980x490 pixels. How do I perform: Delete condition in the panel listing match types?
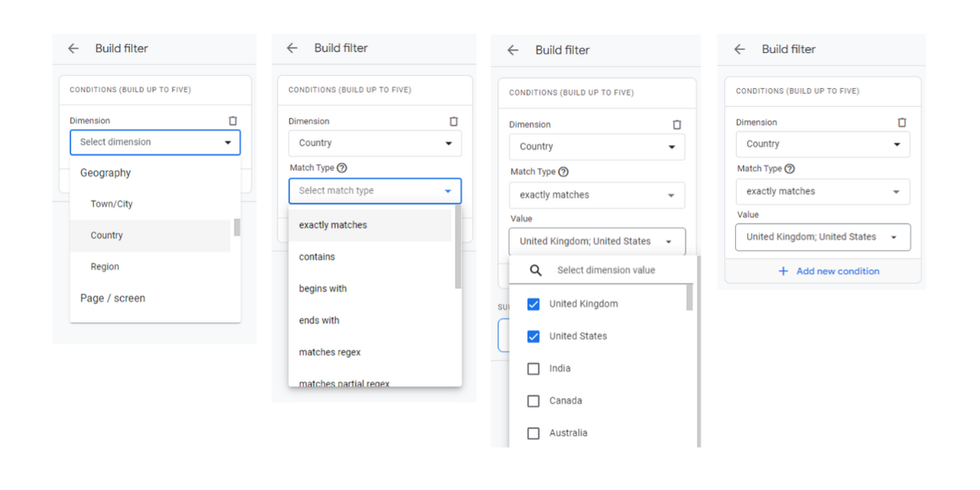(454, 121)
